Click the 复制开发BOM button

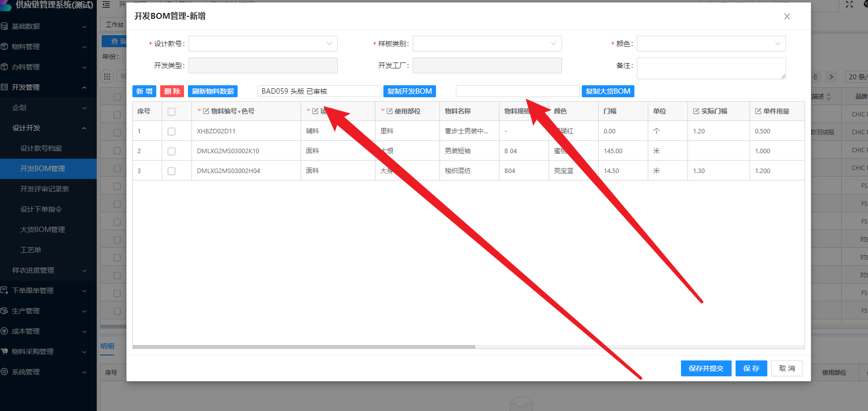(409, 91)
